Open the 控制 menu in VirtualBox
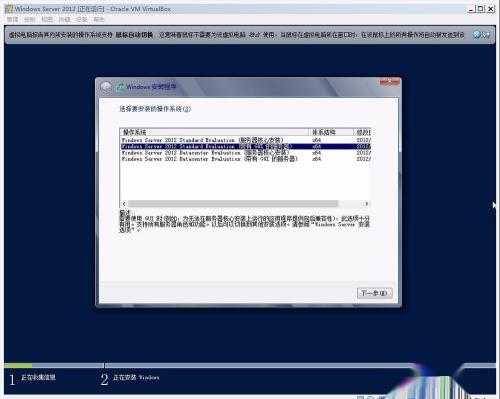The height and width of the screenshot is (399, 500). (30, 20)
